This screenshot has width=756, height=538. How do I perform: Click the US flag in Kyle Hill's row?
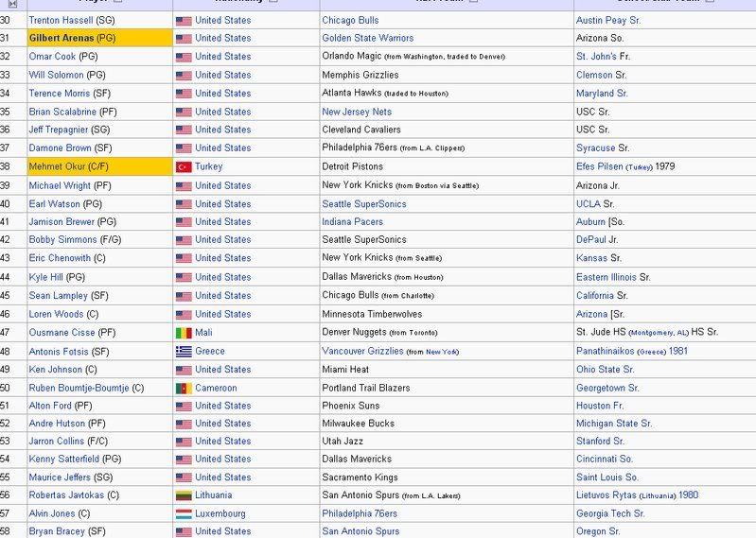[x=184, y=278]
